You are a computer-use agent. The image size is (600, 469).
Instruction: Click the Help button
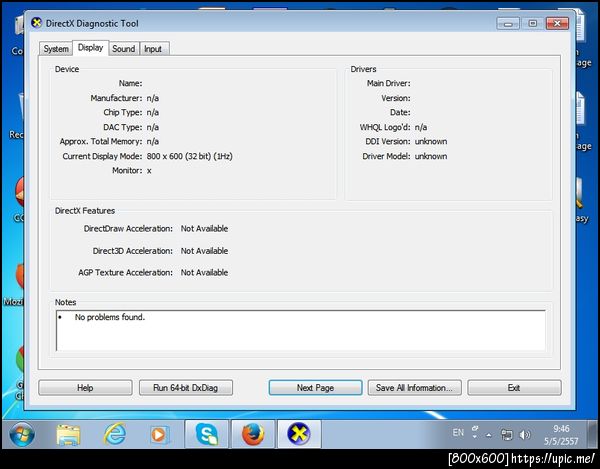[x=85, y=388]
